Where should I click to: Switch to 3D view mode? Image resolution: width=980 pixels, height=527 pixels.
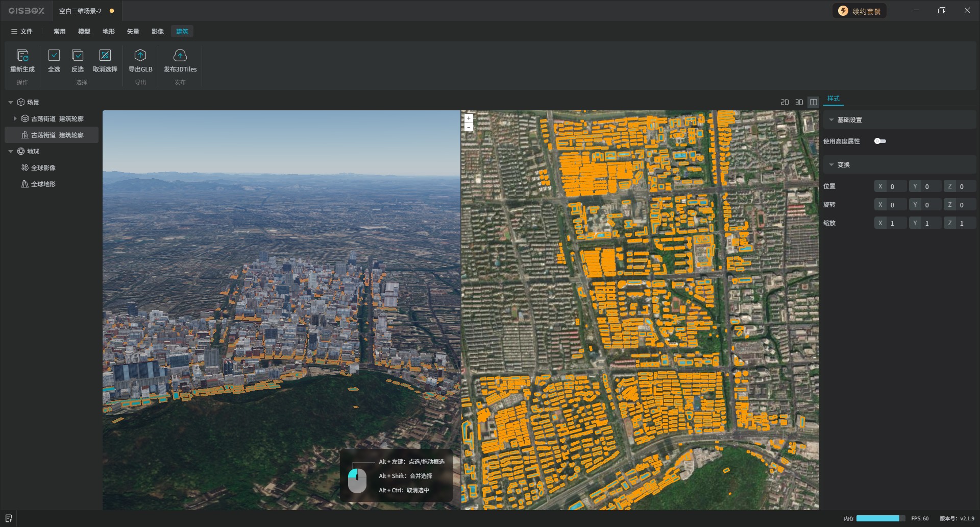pyautogui.click(x=799, y=102)
